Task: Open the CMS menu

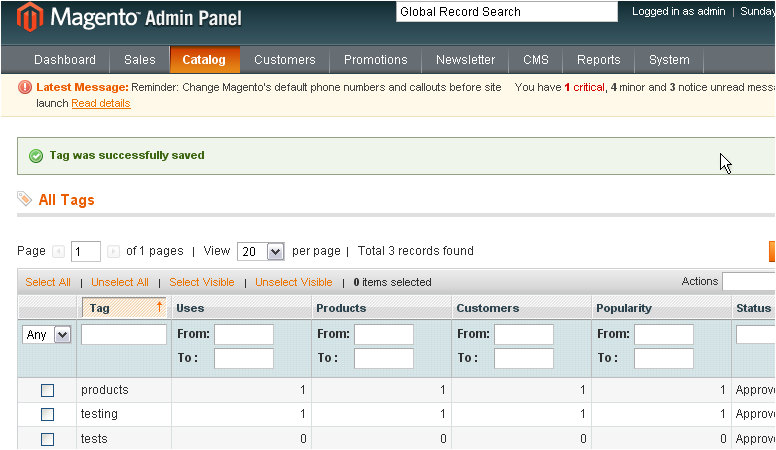Action: pyautogui.click(x=536, y=60)
